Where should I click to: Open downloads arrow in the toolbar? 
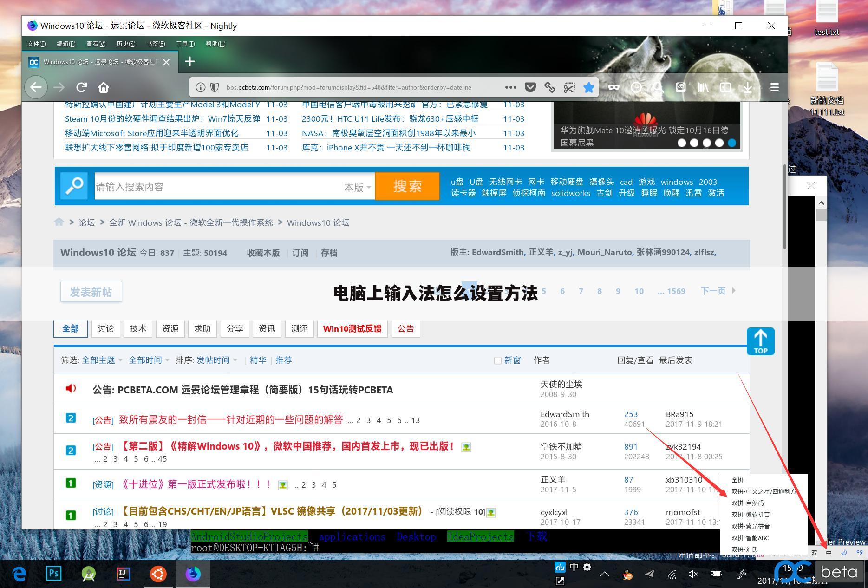(x=747, y=87)
